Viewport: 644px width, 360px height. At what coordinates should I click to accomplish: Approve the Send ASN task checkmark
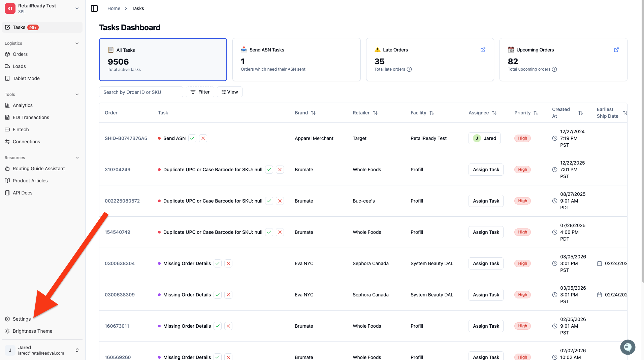coord(192,138)
